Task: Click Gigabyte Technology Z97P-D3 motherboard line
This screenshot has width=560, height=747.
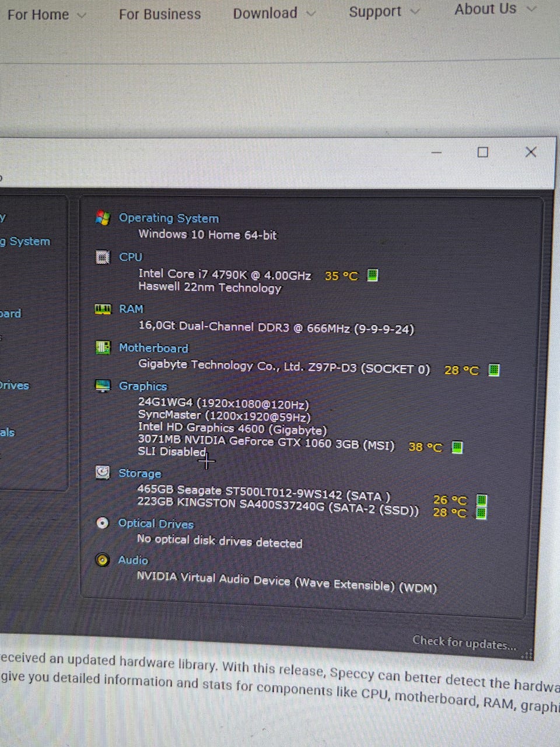Action: coord(284,366)
